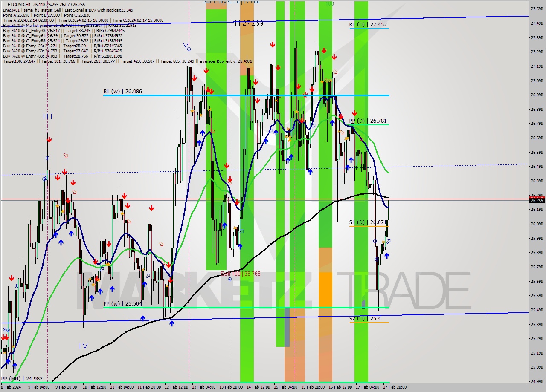Click the '14 Feb 12:00' time label

[x=258, y=387]
